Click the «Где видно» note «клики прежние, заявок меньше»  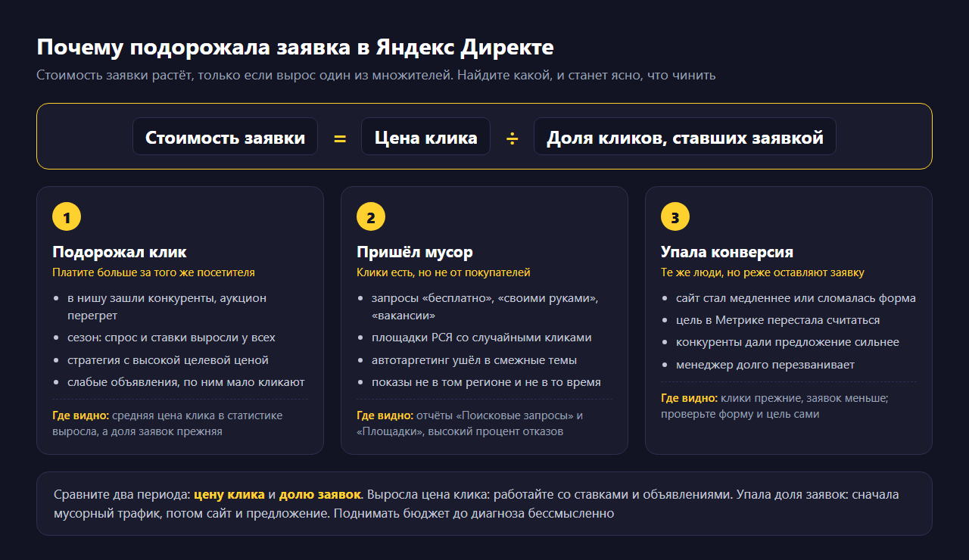coord(774,406)
